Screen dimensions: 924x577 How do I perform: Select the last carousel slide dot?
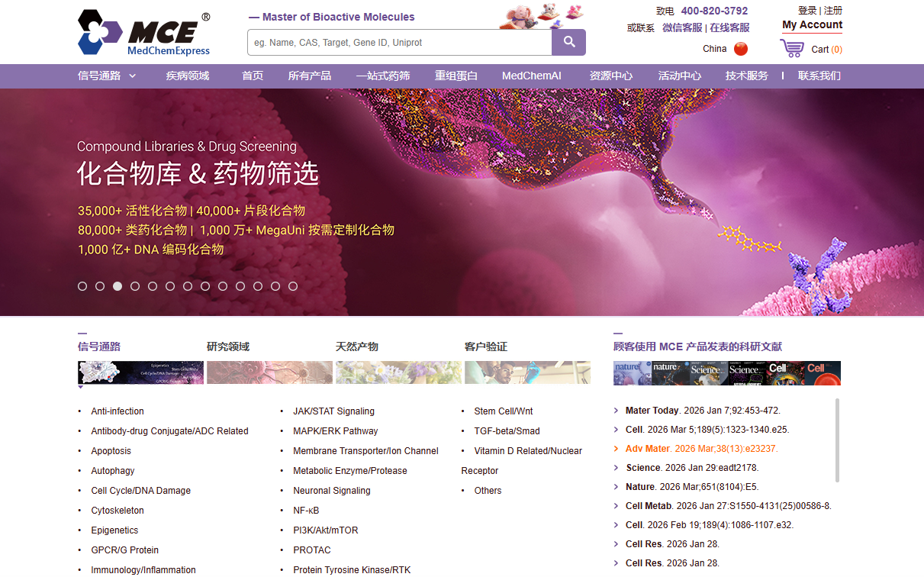tap(293, 286)
